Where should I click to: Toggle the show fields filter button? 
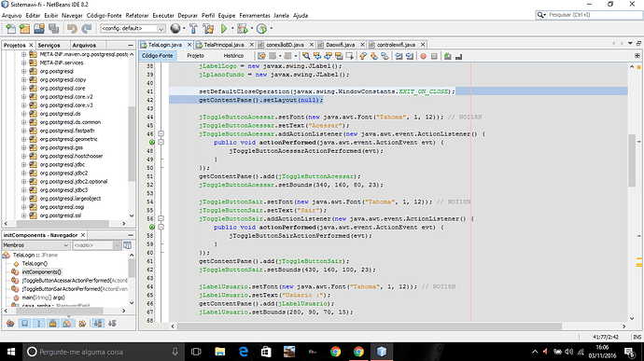tap(24, 323)
